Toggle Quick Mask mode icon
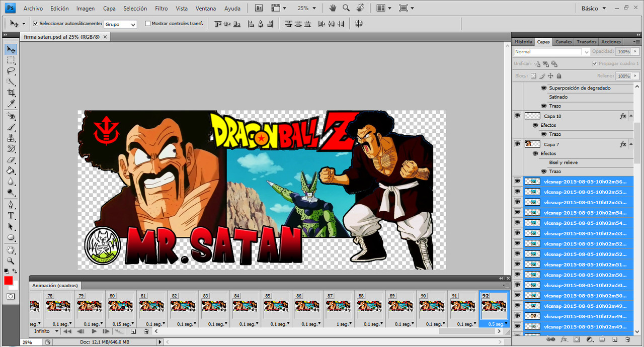The image size is (644, 347). (11, 296)
